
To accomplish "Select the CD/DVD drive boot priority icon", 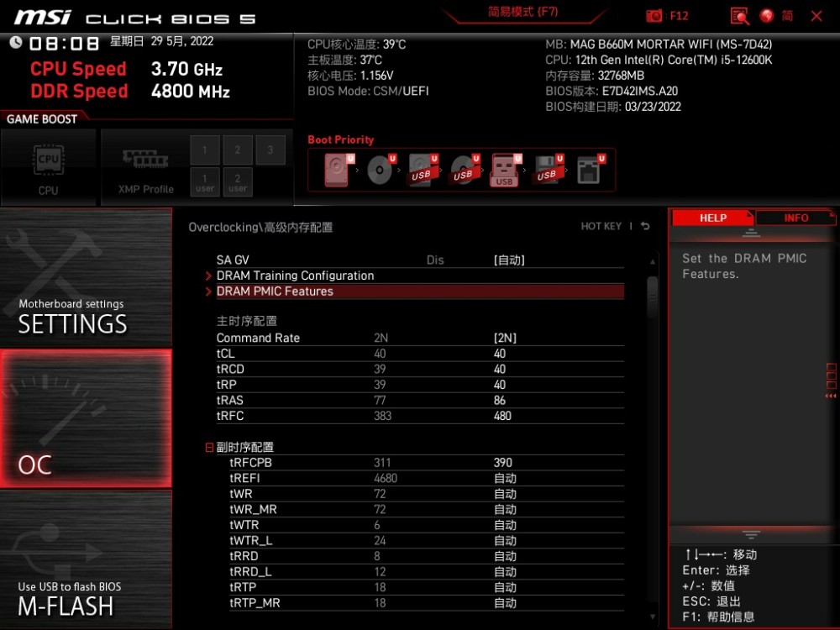I will click(381, 170).
